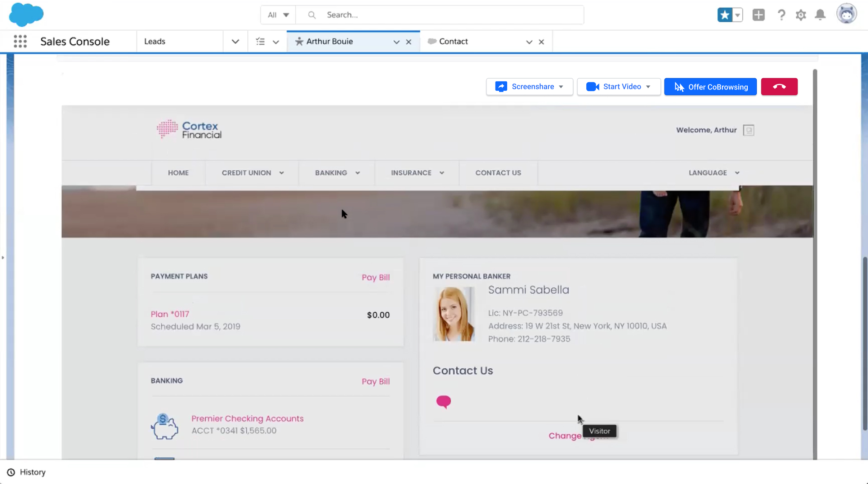
Task: Expand the Start Video dropdown
Action: [x=648, y=87]
